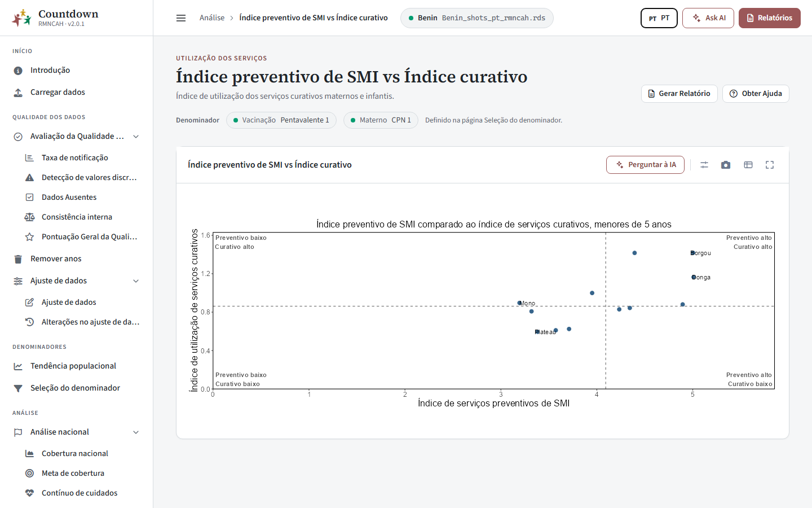Screen dimensions: 812x508
Task: Click the Consistência interna balance icon
Action: (29, 217)
